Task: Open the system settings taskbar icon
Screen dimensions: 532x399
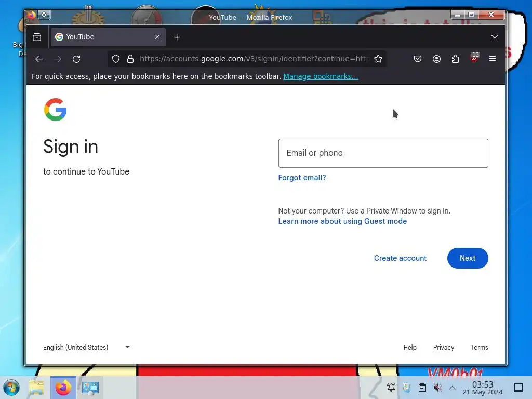Action: coord(90,388)
